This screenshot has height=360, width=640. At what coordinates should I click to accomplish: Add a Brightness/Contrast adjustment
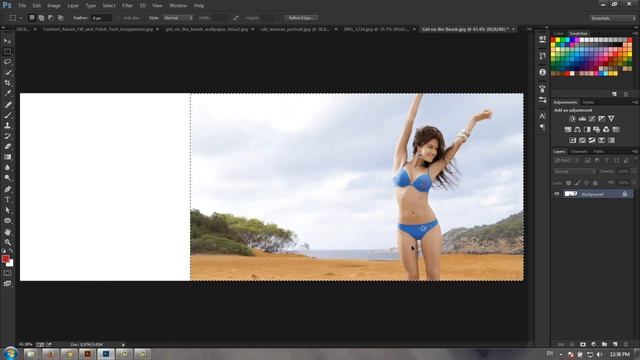coord(572,119)
